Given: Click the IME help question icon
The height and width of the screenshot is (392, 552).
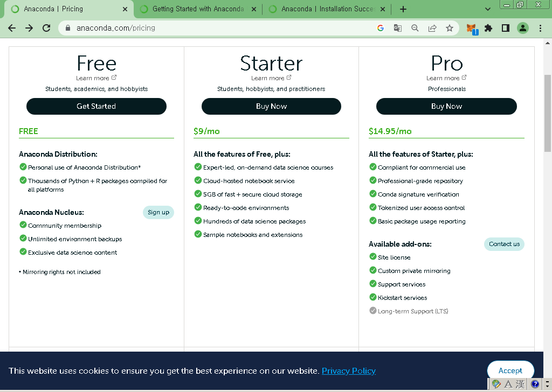Looking at the screenshot, I should point(535,384).
